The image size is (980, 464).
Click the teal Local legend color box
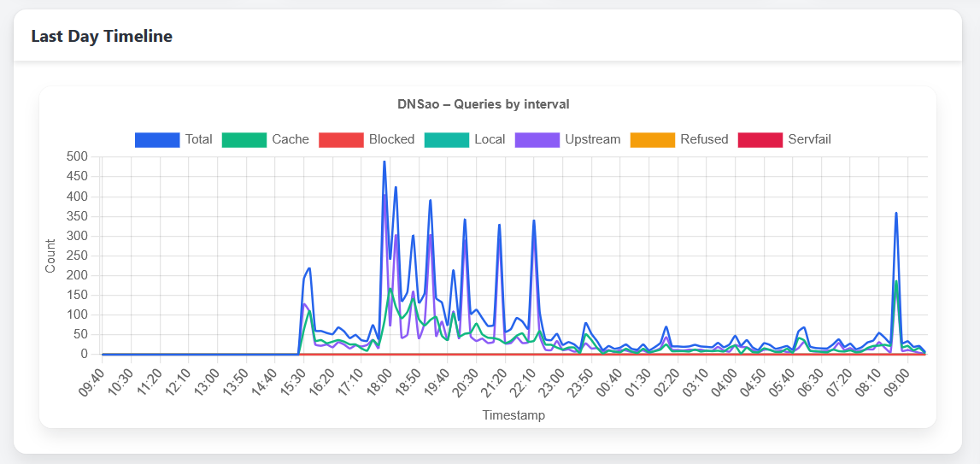(x=447, y=139)
